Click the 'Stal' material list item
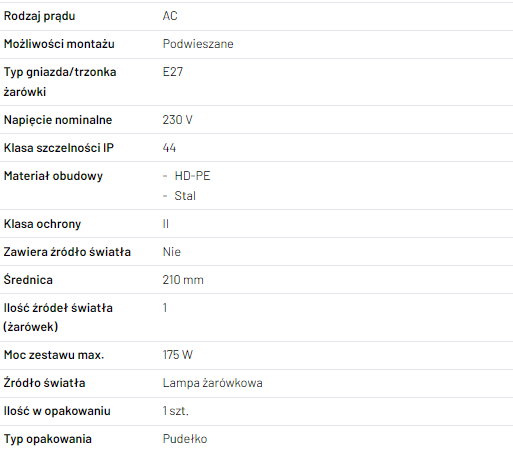This screenshot has height=458, width=513. (x=185, y=196)
